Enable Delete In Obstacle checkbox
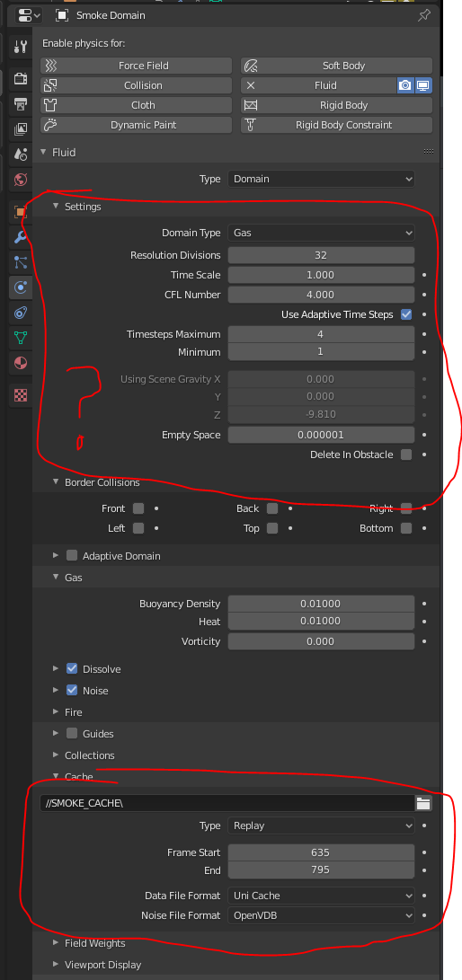 click(x=406, y=455)
